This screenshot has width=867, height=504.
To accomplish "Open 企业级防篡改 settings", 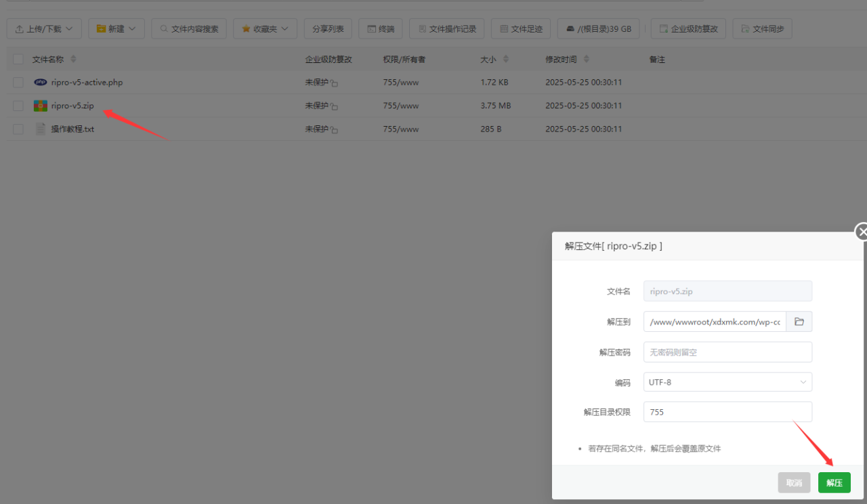I will 688,28.
